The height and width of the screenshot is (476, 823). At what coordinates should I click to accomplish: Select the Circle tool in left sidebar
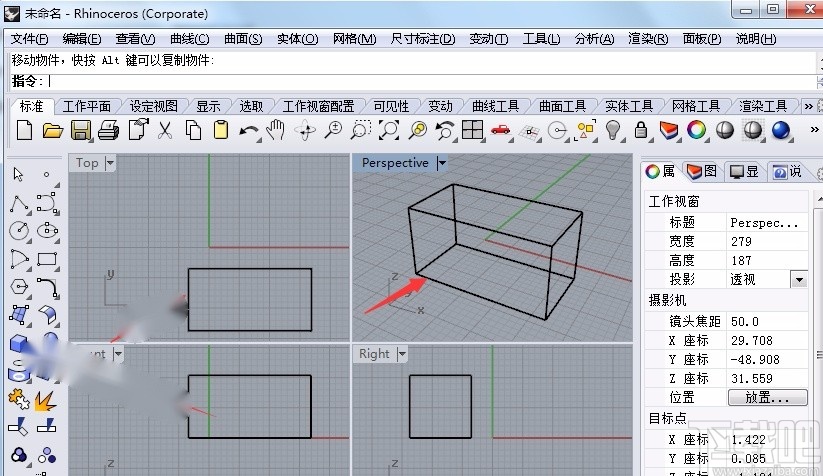click(19, 231)
